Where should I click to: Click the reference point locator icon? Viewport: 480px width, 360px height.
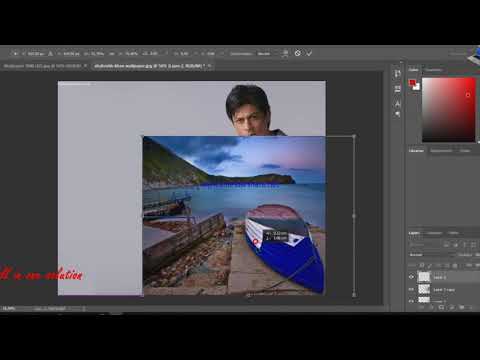click(15, 53)
